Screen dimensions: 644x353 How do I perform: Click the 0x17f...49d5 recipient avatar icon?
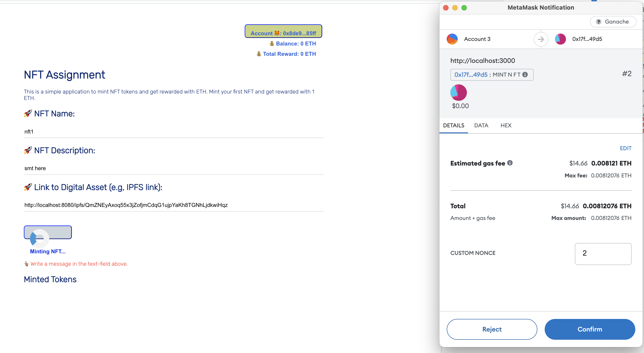[x=560, y=39]
